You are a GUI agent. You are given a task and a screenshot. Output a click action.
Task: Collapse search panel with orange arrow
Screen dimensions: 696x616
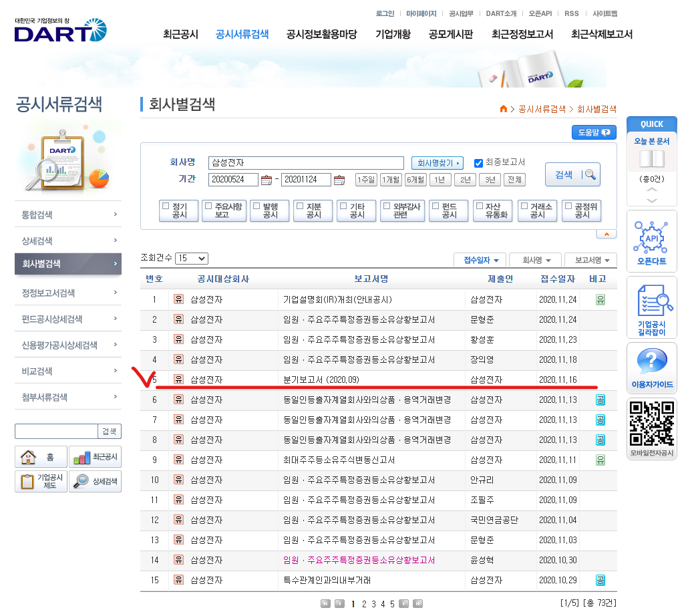click(606, 234)
